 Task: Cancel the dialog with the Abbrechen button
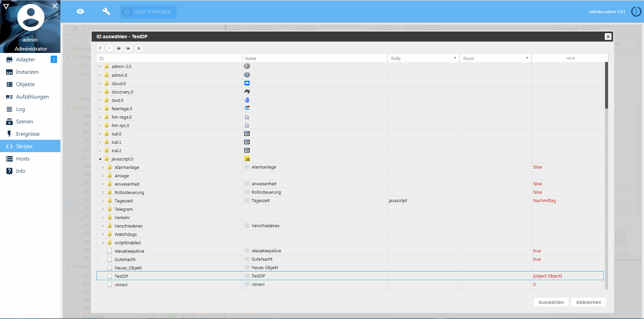coord(588,302)
